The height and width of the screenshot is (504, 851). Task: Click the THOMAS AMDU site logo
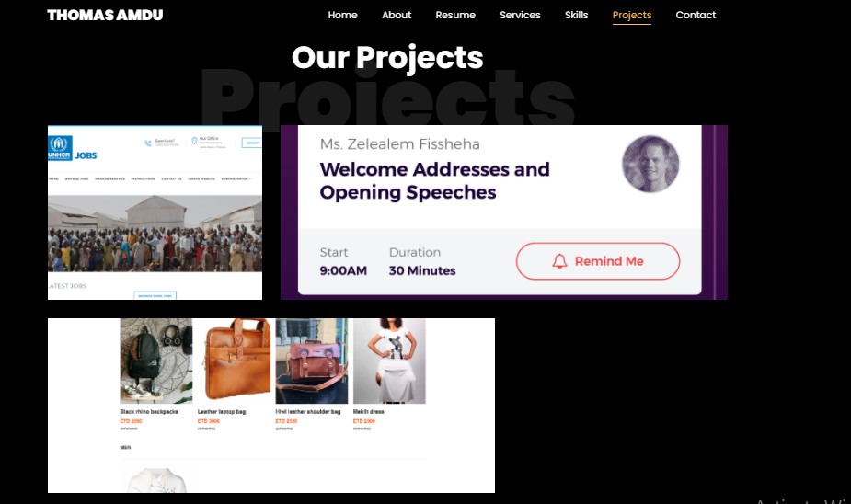(105, 16)
